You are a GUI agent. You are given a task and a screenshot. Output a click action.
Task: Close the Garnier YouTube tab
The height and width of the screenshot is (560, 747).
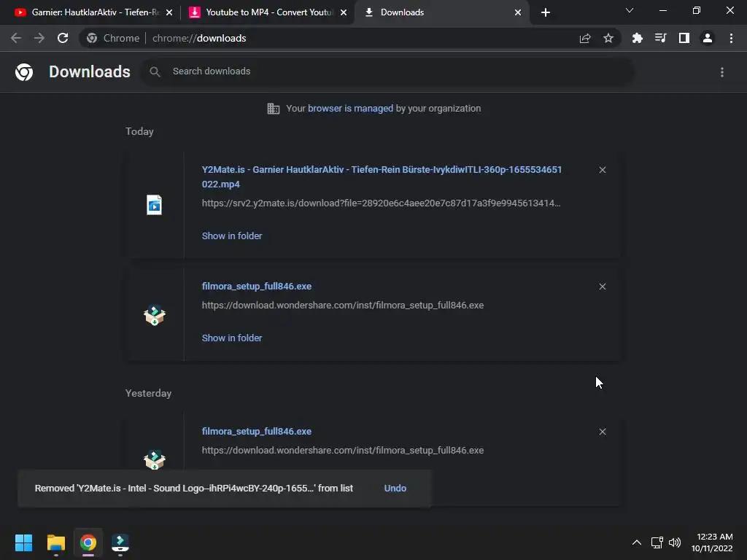click(x=169, y=12)
